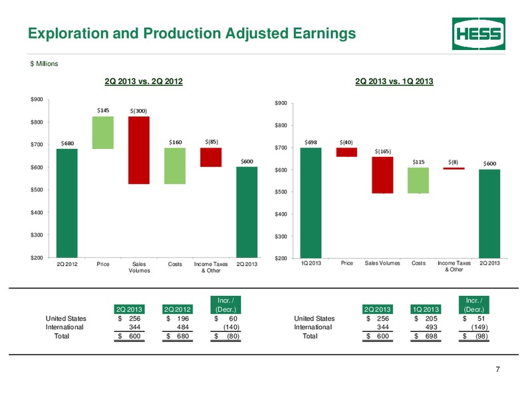532x399 pixels.
Task: Select the title "Exploration and Production Adjusted Earnings"
Action: pos(192,34)
